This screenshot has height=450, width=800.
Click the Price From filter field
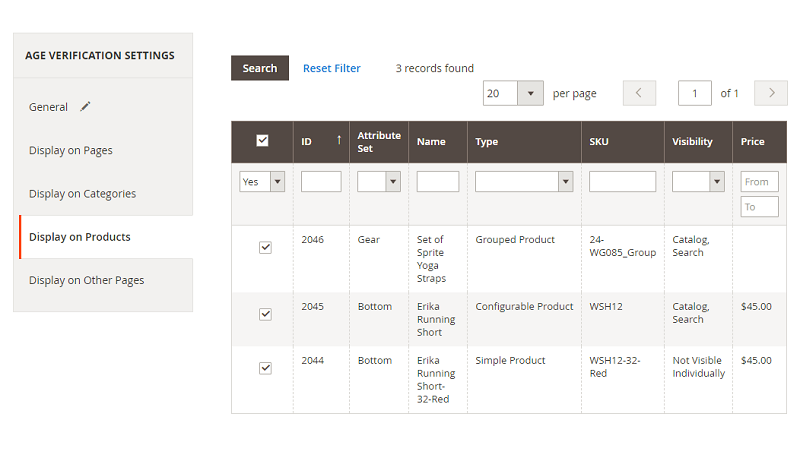[759, 182]
